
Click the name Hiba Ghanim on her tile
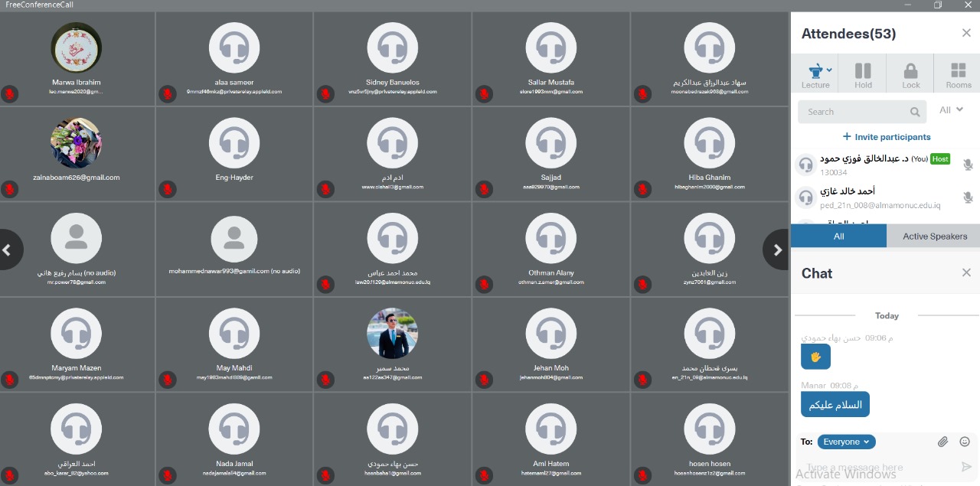tap(710, 178)
